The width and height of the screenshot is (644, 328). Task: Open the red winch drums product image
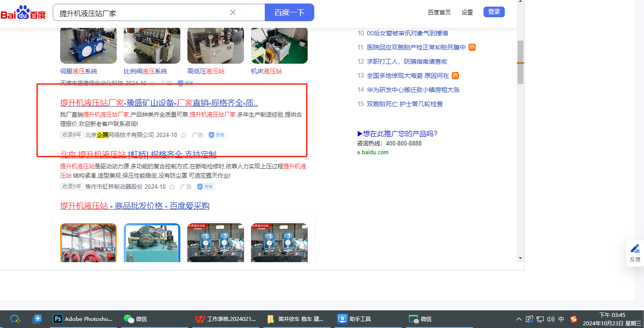coord(88,243)
